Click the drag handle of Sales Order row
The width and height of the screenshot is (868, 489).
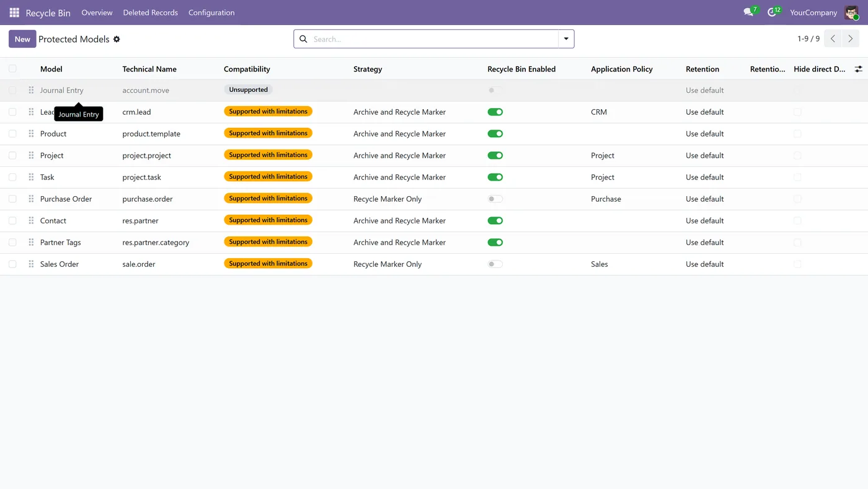pos(31,264)
